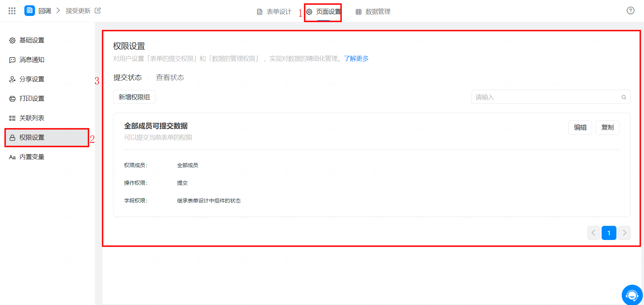This screenshot has height=305, width=644.
Task: Click the 数据管理 table icon
Action: [359, 12]
